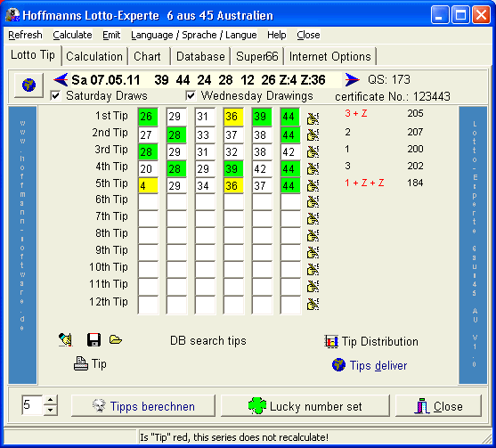Click 4th Tip green cell 39
This screenshot has height=448, width=496.
tap(233, 169)
